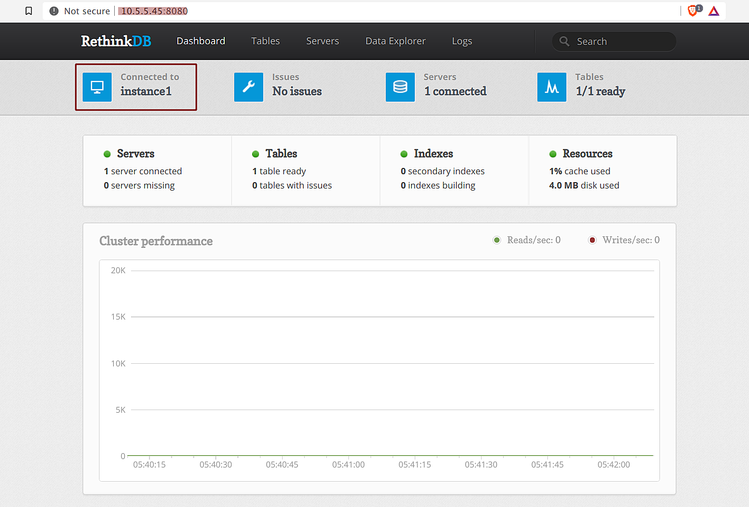Image resolution: width=749 pixels, height=507 pixels.
Task: Click the red Writes/sec legend dot
Action: point(592,240)
